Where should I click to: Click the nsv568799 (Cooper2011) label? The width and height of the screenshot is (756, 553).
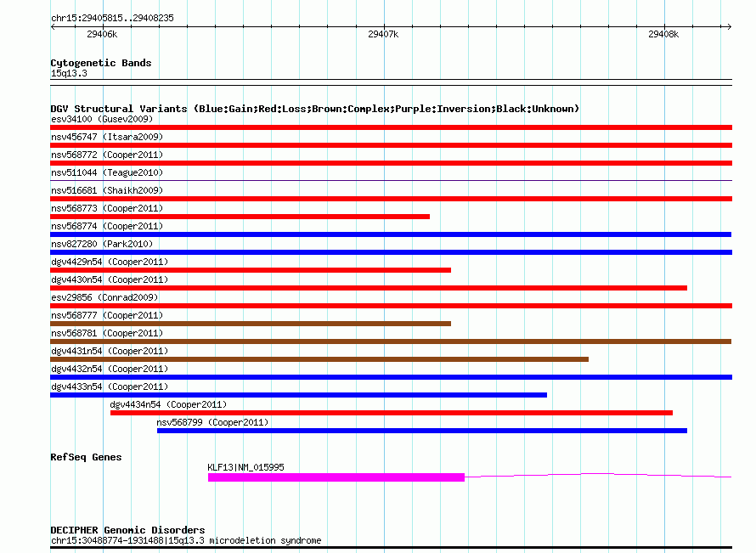pos(212,422)
